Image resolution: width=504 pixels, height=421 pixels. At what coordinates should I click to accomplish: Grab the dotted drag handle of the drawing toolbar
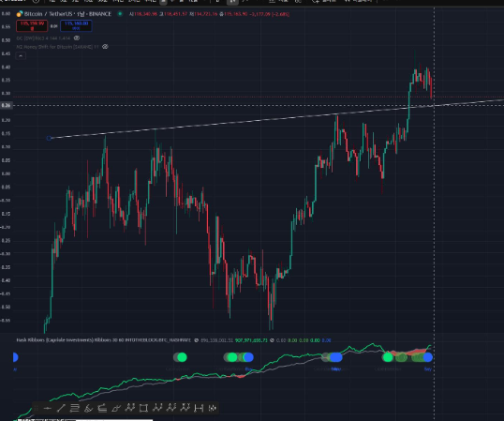point(36,408)
